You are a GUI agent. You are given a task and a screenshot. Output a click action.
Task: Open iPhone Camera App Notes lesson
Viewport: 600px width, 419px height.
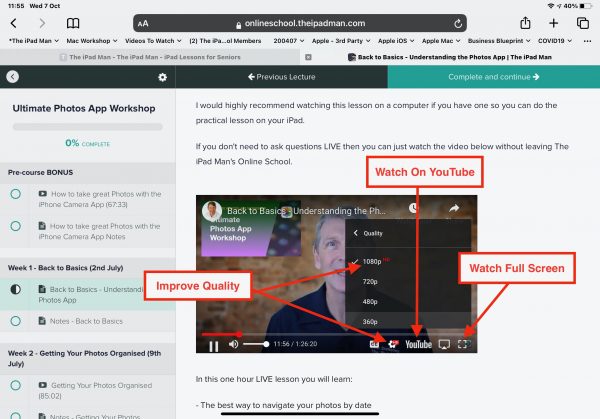(x=99, y=231)
